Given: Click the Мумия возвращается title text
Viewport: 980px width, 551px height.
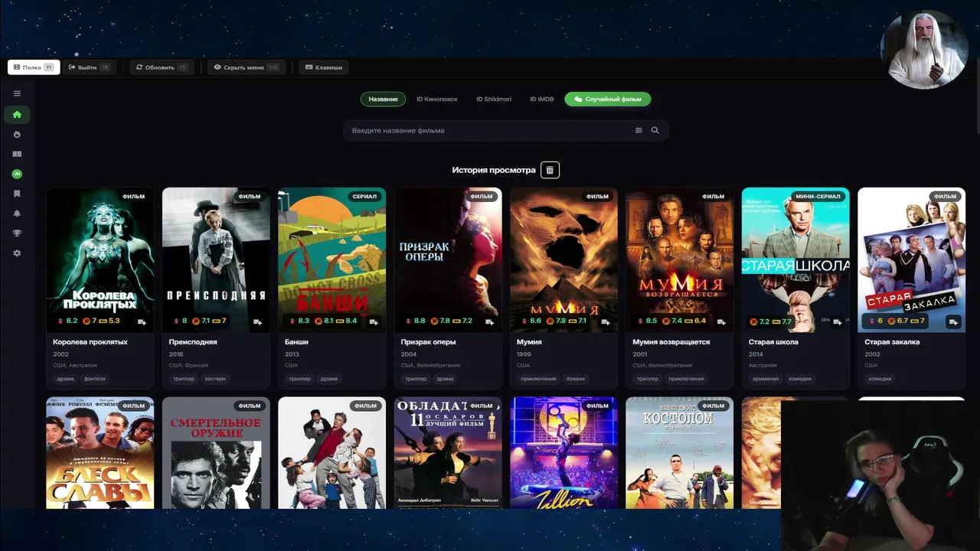Looking at the screenshot, I should coord(671,342).
